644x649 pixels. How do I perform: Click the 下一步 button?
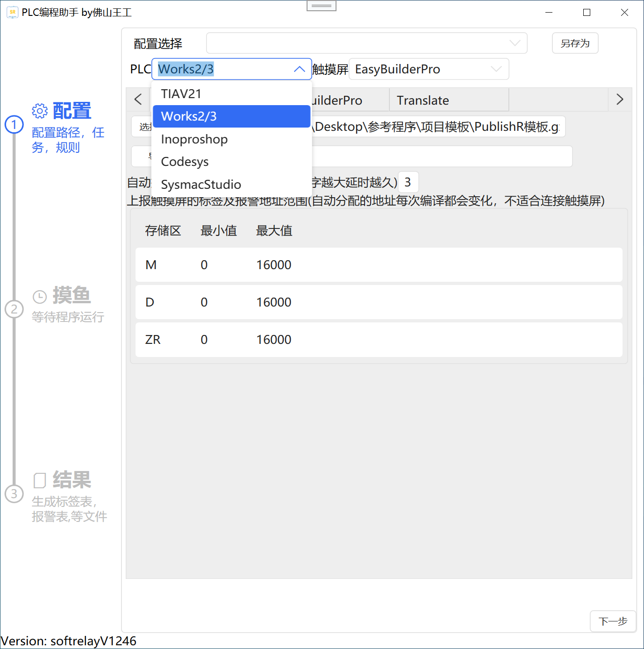point(613,621)
